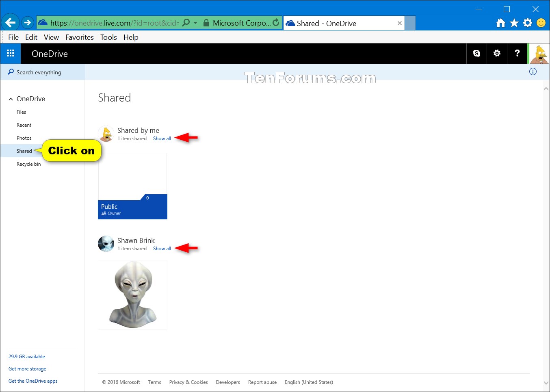Go back using the back arrow
The height and width of the screenshot is (392, 550).
click(x=10, y=22)
